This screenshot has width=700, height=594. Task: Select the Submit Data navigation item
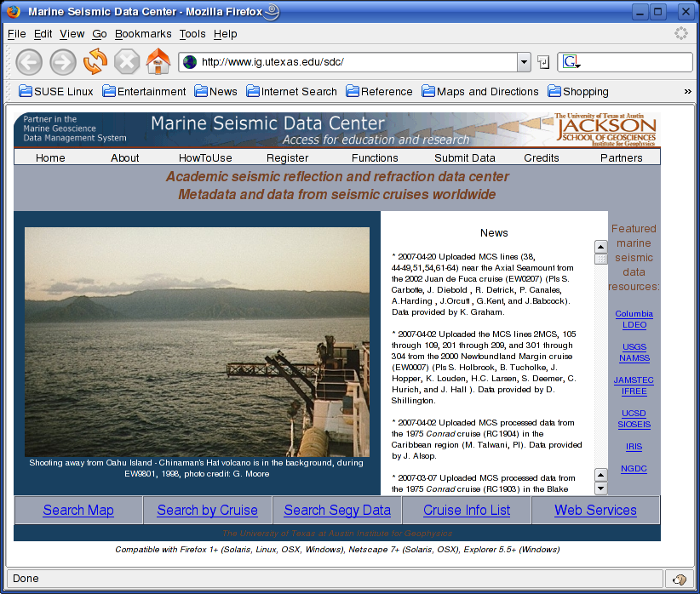[464, 157]
